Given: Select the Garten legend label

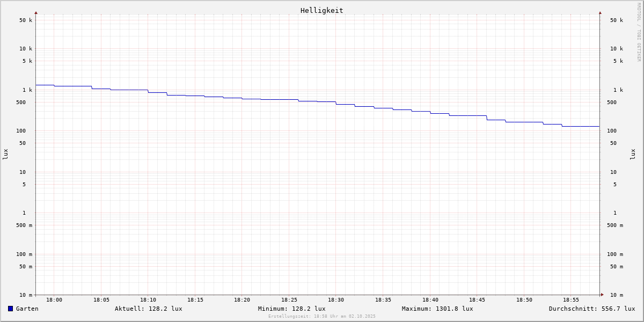Looking at the screenshot, I should click(x=27, y=309).
